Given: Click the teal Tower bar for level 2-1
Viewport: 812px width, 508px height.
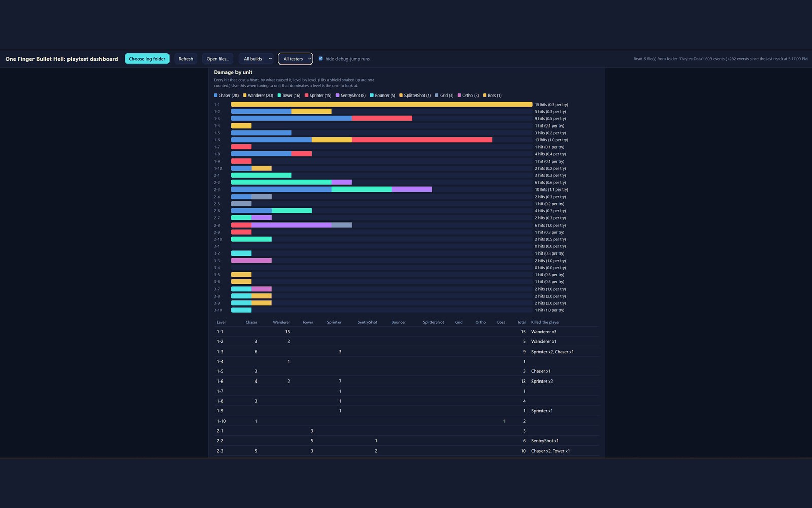Looking at the screenshot, I should [x=261, y=175].
